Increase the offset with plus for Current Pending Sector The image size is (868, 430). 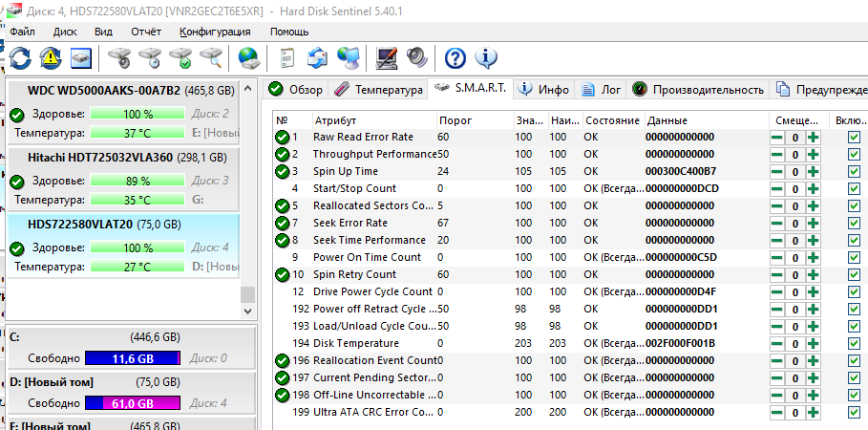click(x=813, y=377)
